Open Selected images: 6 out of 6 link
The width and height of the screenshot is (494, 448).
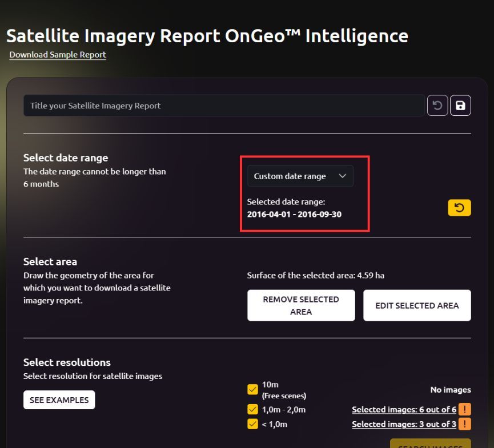tap(405, 410)
